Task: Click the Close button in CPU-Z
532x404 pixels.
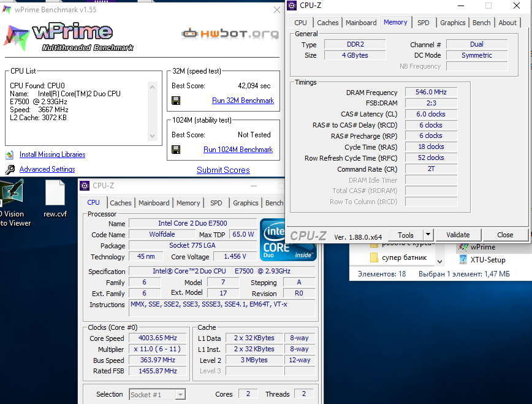Action: [505, 235]
